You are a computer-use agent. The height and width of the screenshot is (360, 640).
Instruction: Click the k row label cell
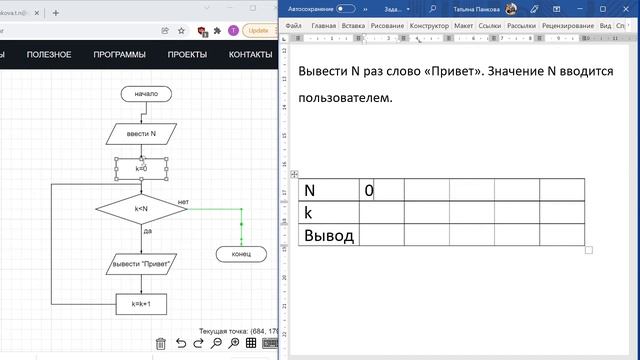point(329,212)
